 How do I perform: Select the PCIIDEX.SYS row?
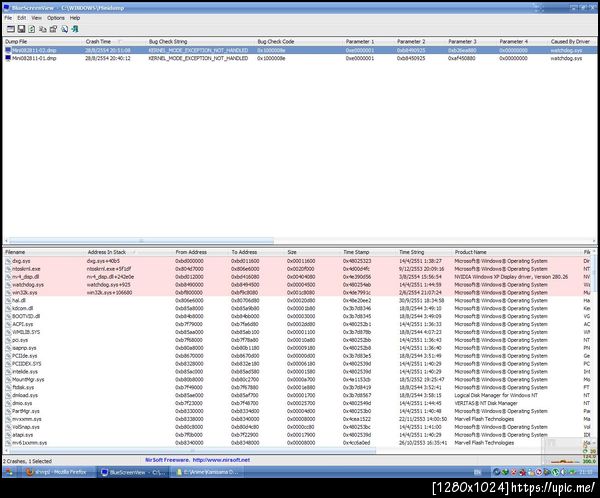pos(297,364)
